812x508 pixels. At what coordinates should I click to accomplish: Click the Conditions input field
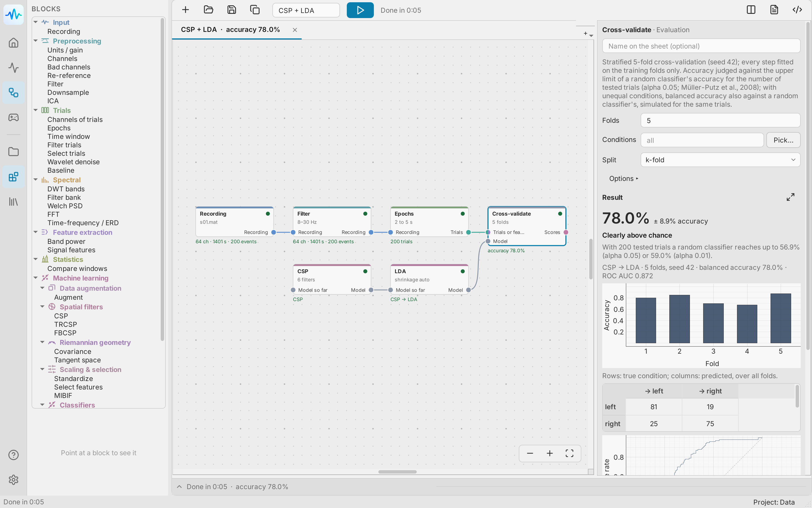(x=702, y=140)
